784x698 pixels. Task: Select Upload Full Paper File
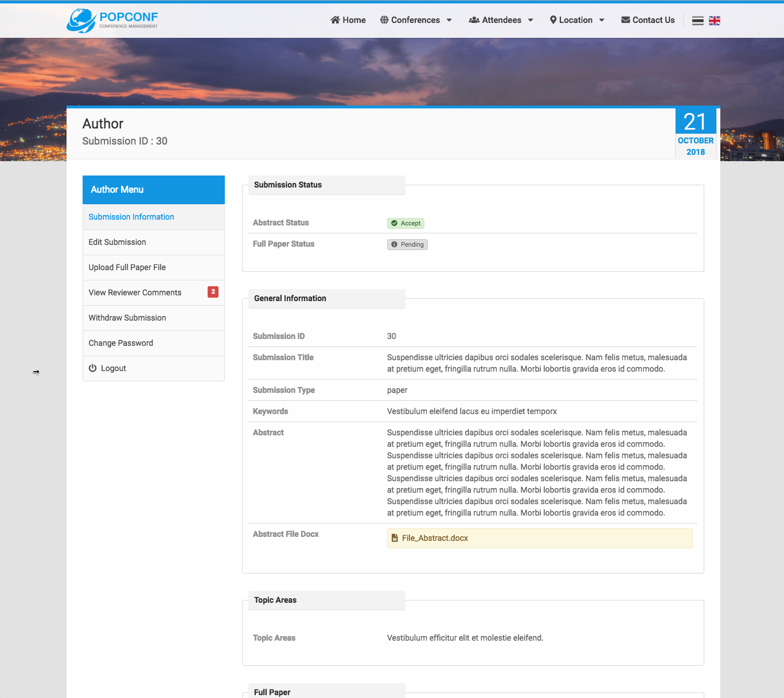(127, 267)
